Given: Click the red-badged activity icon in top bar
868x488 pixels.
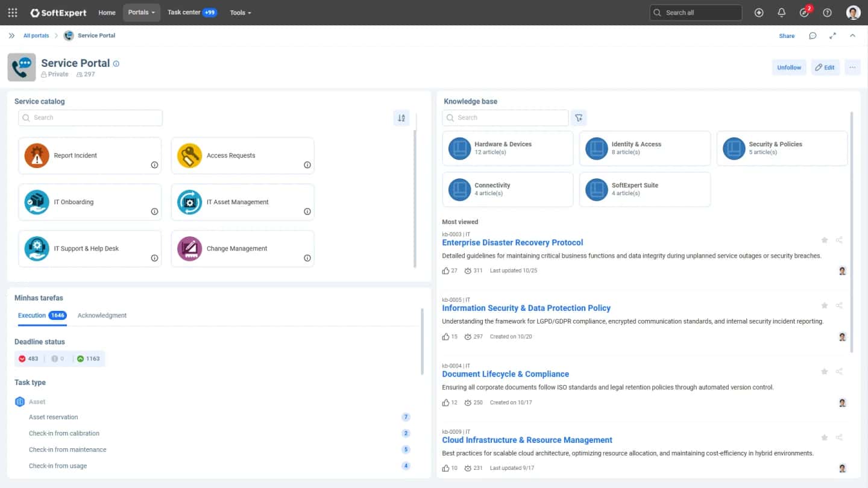Looking at the screenshot, I should click(x=805, y=12).
